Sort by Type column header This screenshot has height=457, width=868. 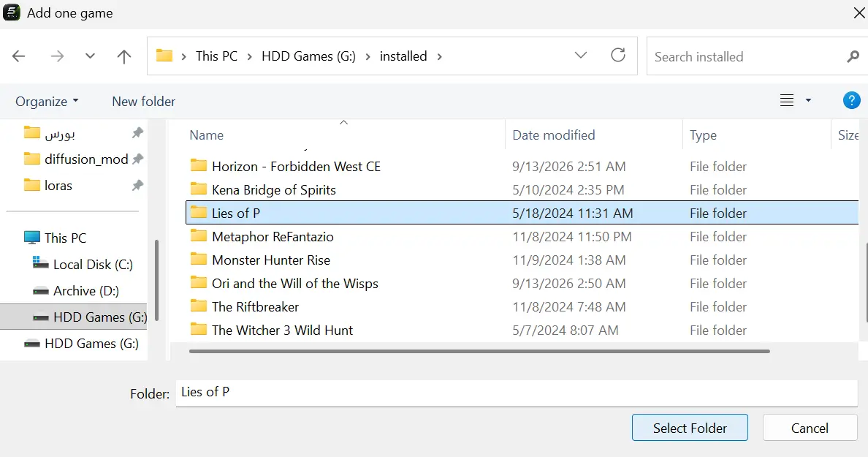(703, 135)
